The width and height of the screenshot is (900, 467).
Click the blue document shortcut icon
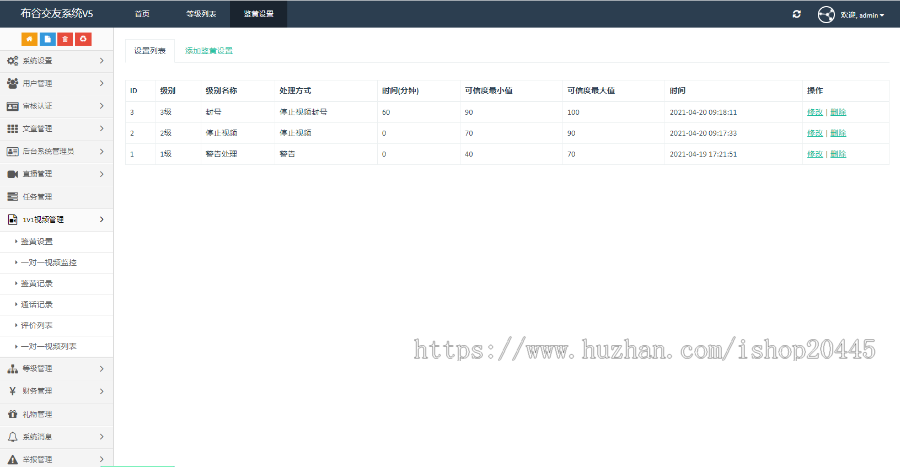48,39
